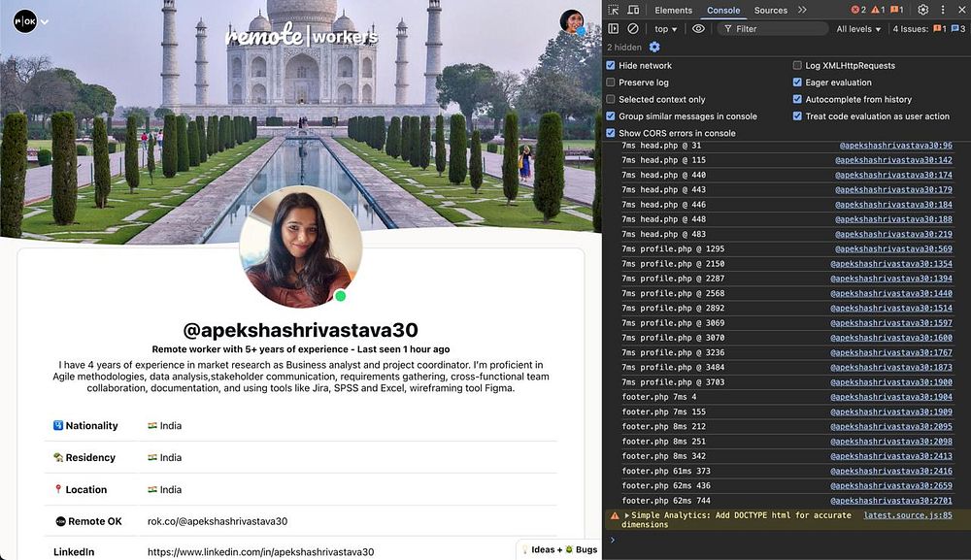Disable Eager evaluation checkbox

pyautogui.click(x=797, y=82)
